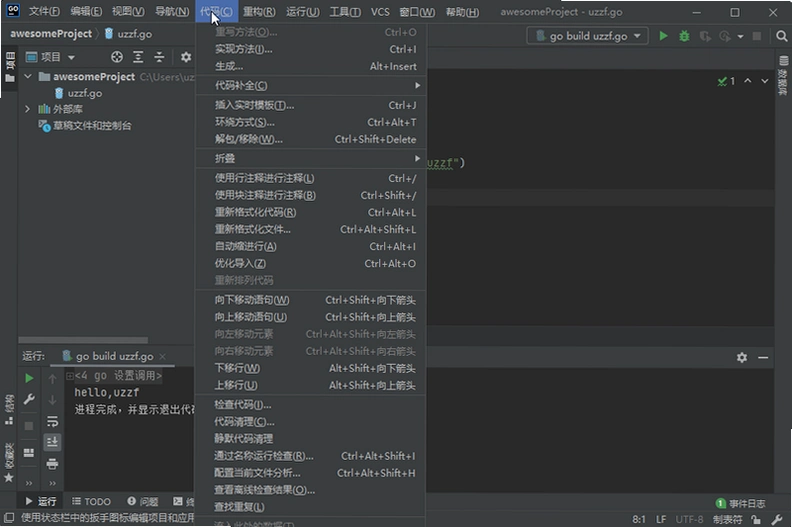The height and width of the screenshot is (527, 792).
Task: Select Move Statement Down menu item
Action: pyautogui.click(x=311, y=300)
